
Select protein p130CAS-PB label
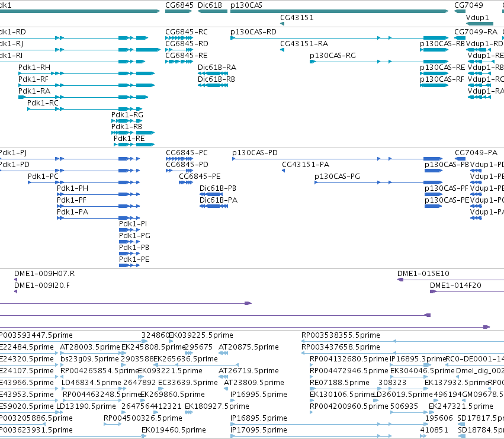tap(447, 165)
